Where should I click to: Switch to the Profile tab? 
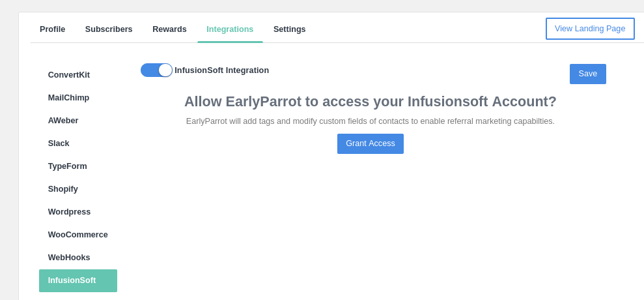pos(53,29)
